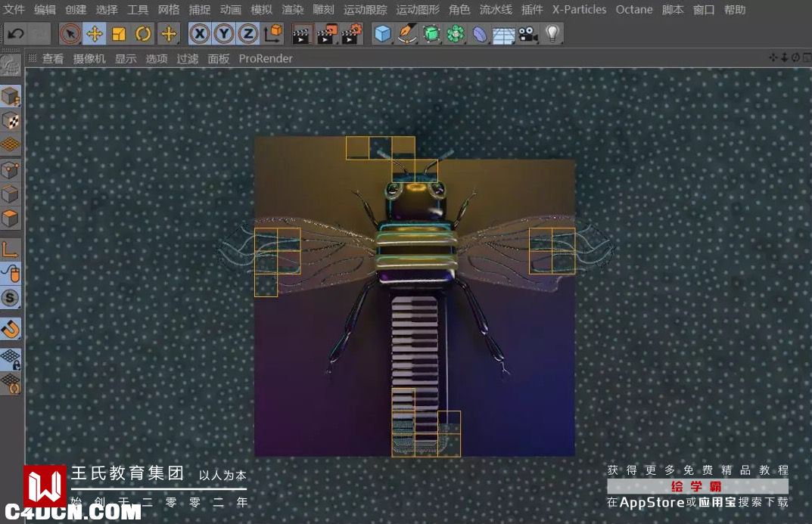Open the 选择 menu
This screenshot has width=812, height=524.
107,9
